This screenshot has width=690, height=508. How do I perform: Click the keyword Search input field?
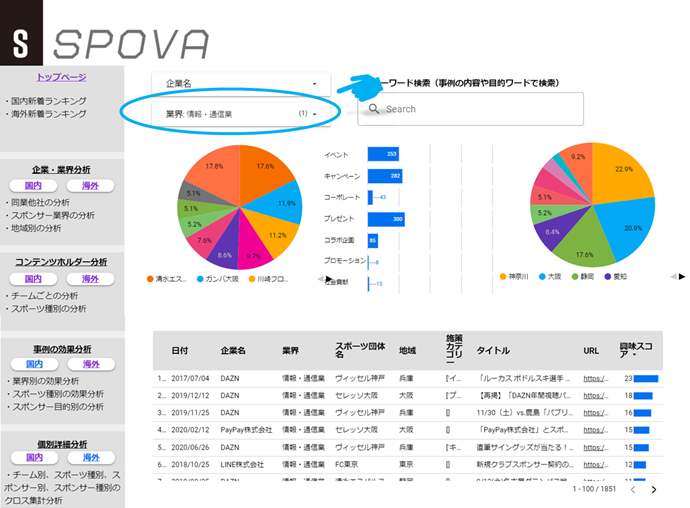point(470,109)
